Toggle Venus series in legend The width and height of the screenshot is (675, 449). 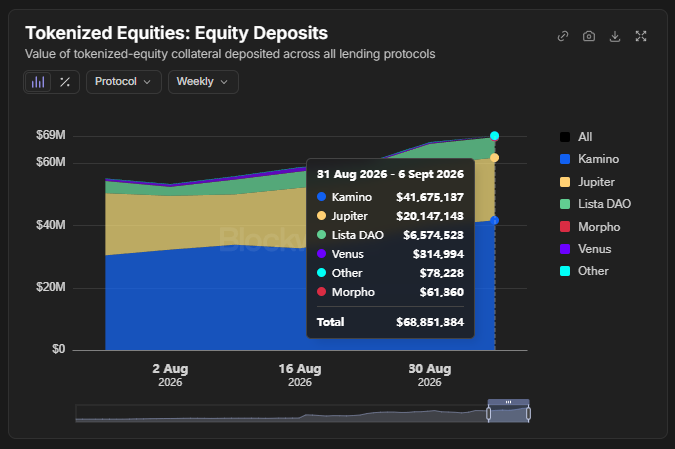[x=585, y=249]
